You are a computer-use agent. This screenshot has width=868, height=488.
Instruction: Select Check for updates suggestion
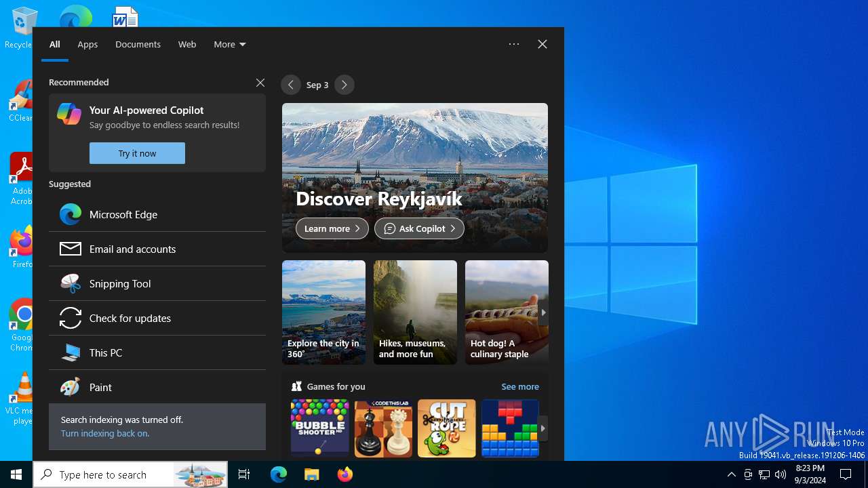pos(157,318)
